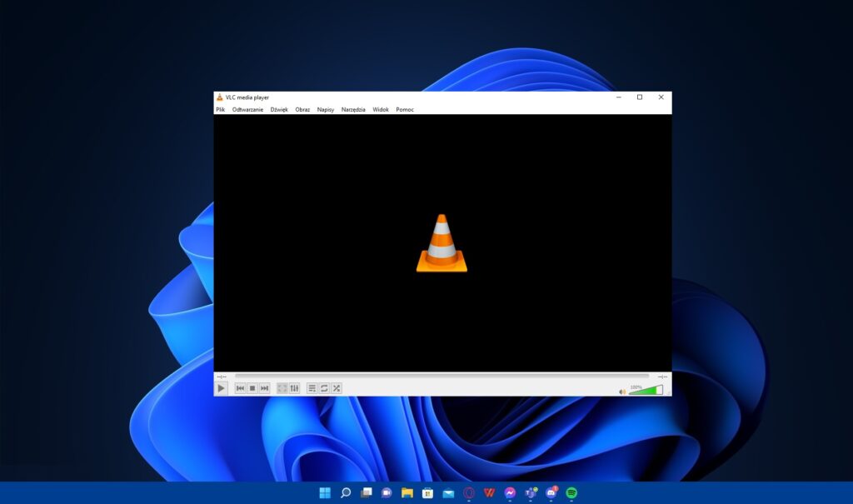Open File Explorer from the taskbar

coord(407,493)
